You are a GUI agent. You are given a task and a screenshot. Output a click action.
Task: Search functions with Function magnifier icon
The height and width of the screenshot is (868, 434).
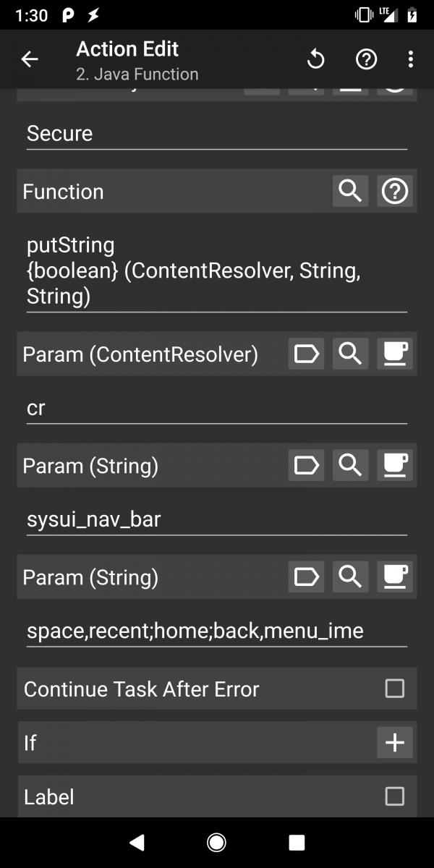[x=350, y=192]
